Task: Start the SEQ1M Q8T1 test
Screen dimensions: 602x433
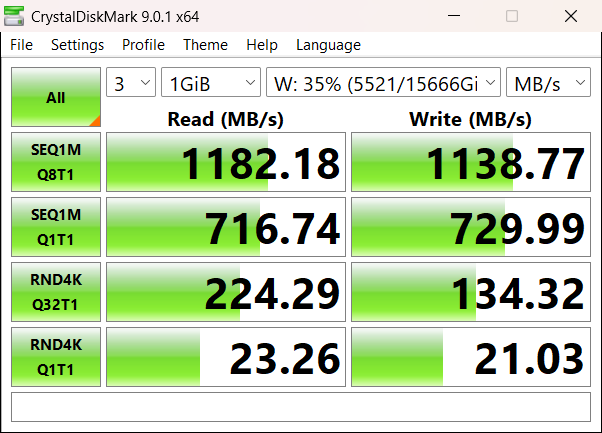Action: click(55, 162)
